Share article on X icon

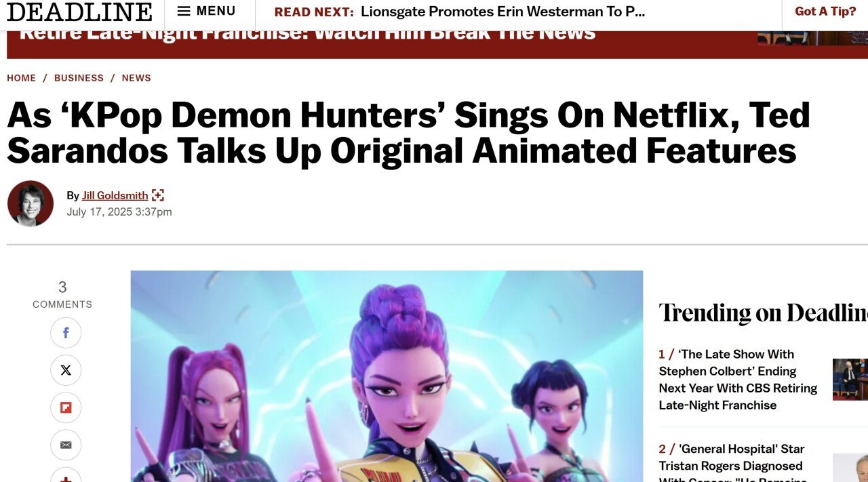tap(66, 370)
